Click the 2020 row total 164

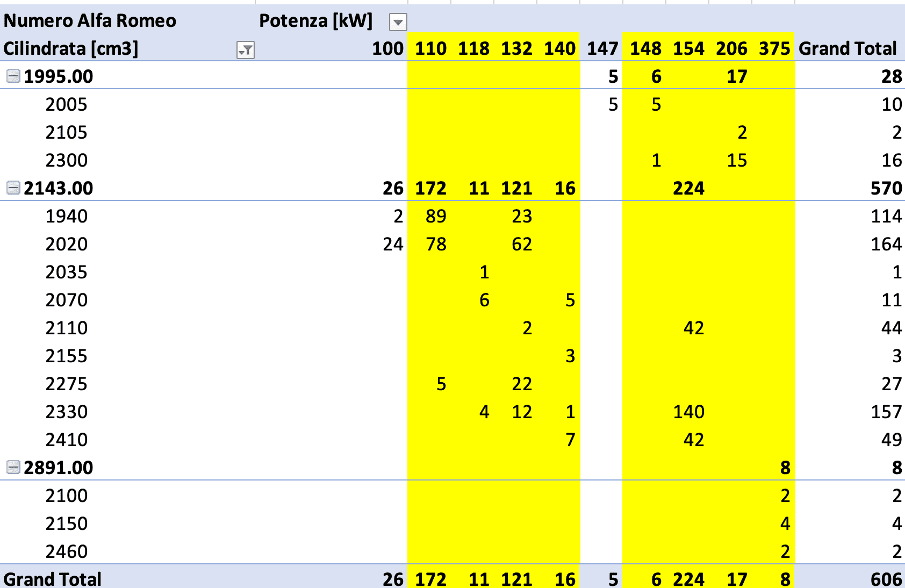coord(886,245)
